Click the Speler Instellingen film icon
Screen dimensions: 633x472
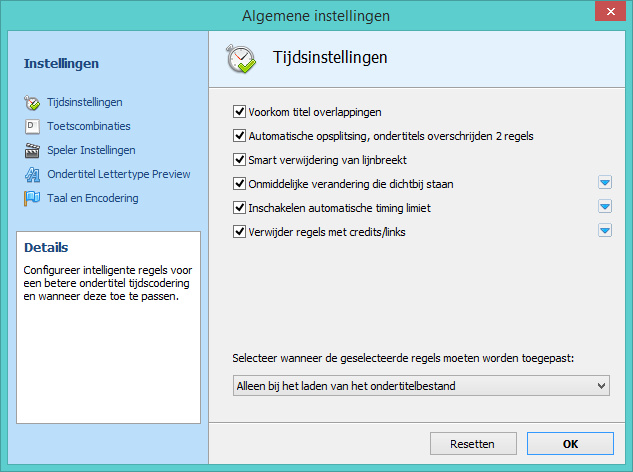(x=31, y=150)
